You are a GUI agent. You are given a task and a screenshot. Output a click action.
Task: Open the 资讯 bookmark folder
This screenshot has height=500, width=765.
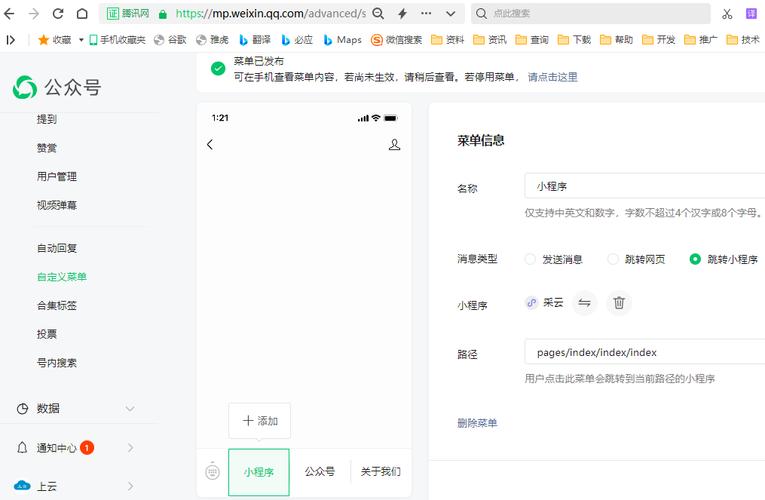click(x=490, y=40)
